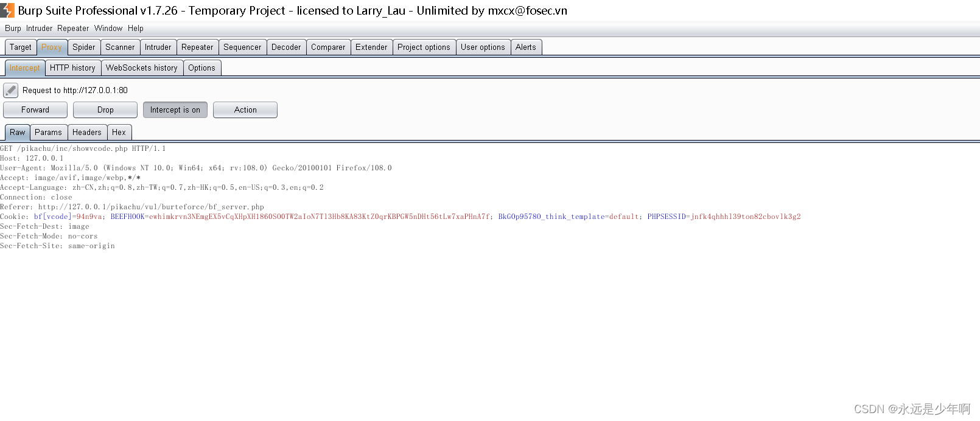Select the Proxy tab
Screen dimensions: 980x421
[52, 47]
